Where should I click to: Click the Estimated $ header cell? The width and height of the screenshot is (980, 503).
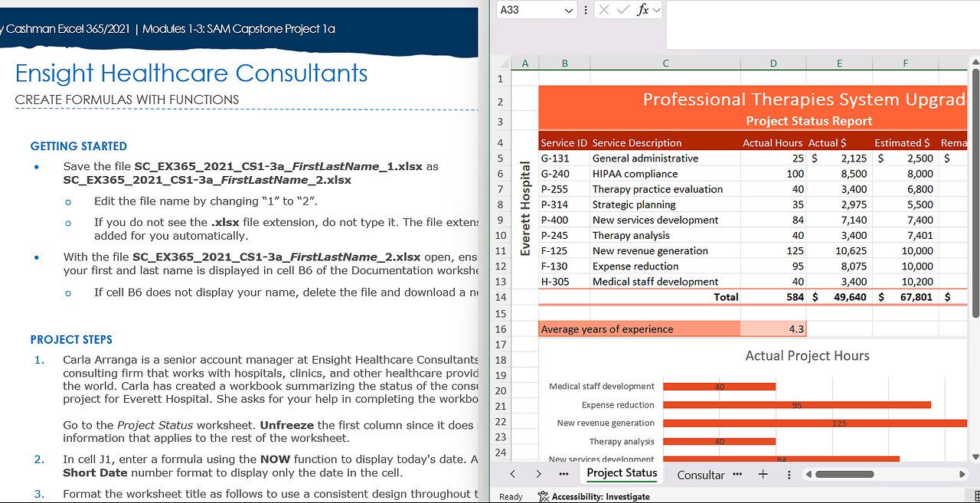pyautogui.click(x=905, y=143)
